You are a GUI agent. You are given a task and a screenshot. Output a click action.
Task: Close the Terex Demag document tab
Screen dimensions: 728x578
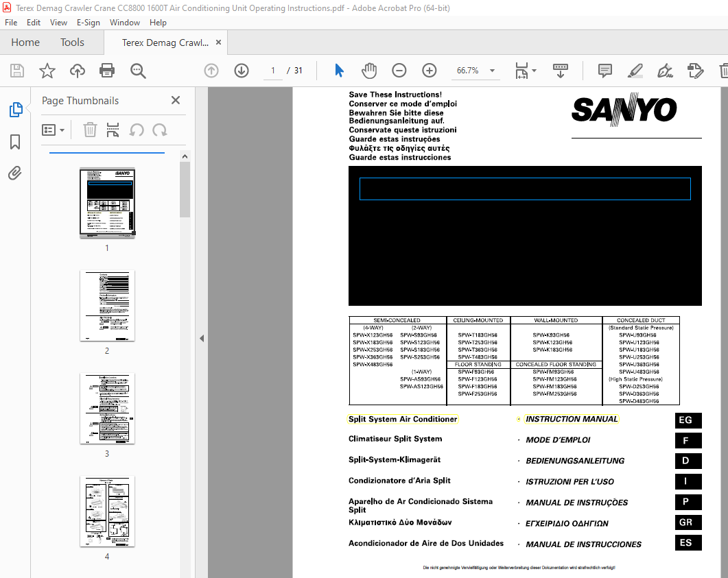[218, 43]
